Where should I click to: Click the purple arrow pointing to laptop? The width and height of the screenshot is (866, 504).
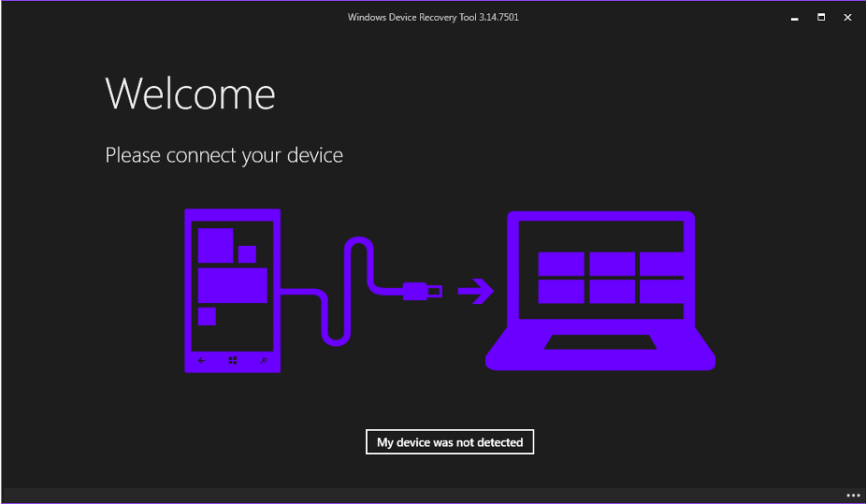pos(475,293)
